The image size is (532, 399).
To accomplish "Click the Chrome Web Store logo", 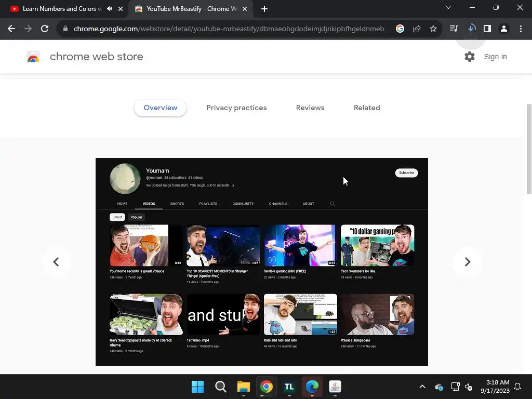I will coord(33,57).
